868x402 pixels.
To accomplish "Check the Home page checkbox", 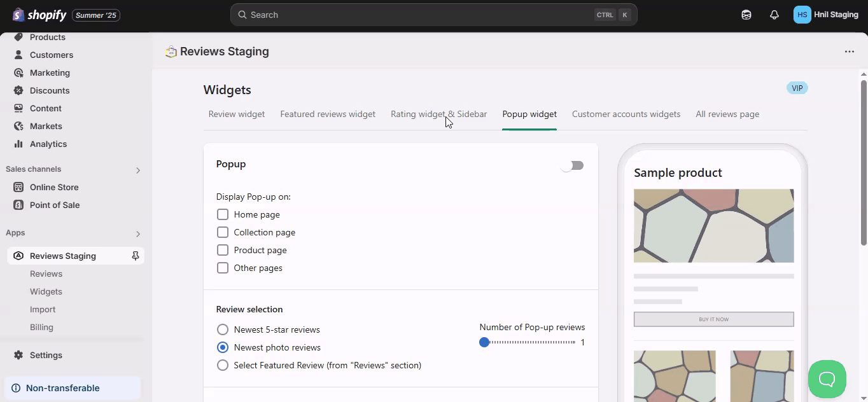I will 223,214.
